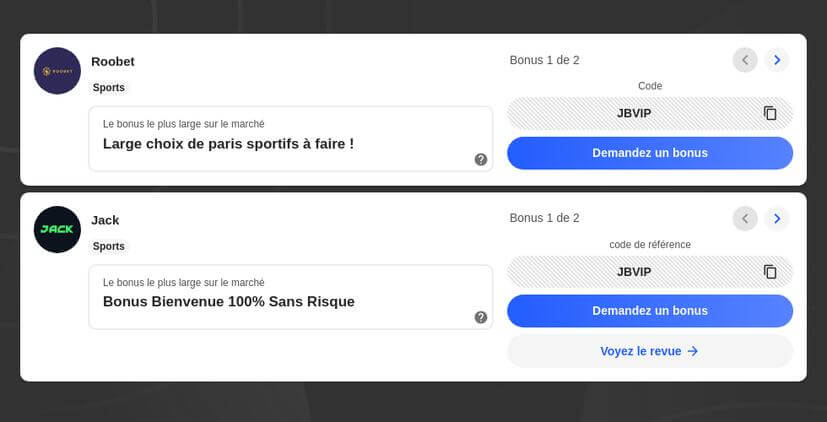Click Roobet's Demandez un bonus button
The height and width of the screenshot is (422, 827).
[x=650, y=153]
